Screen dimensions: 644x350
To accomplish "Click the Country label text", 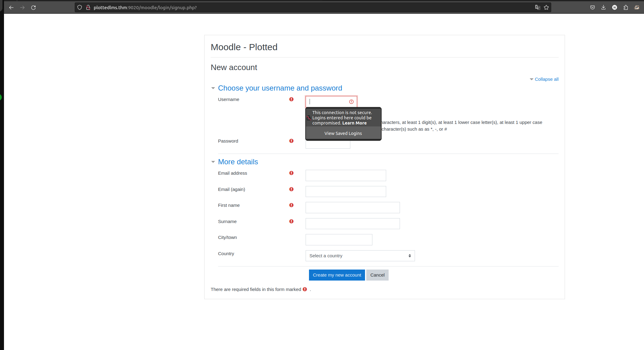I will pos(226,254).
